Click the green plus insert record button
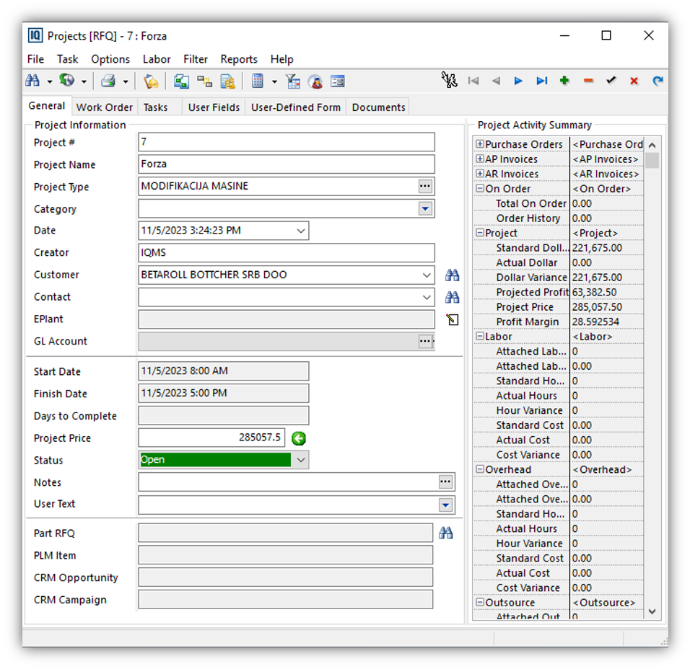This screenshot has width=690, height=669. (x=564, y=81)
